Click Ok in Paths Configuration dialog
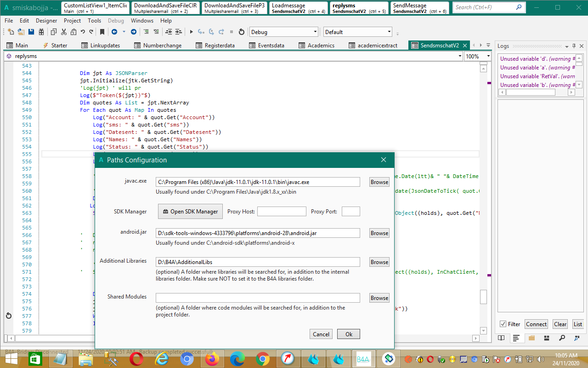 (x=349, y=334)
